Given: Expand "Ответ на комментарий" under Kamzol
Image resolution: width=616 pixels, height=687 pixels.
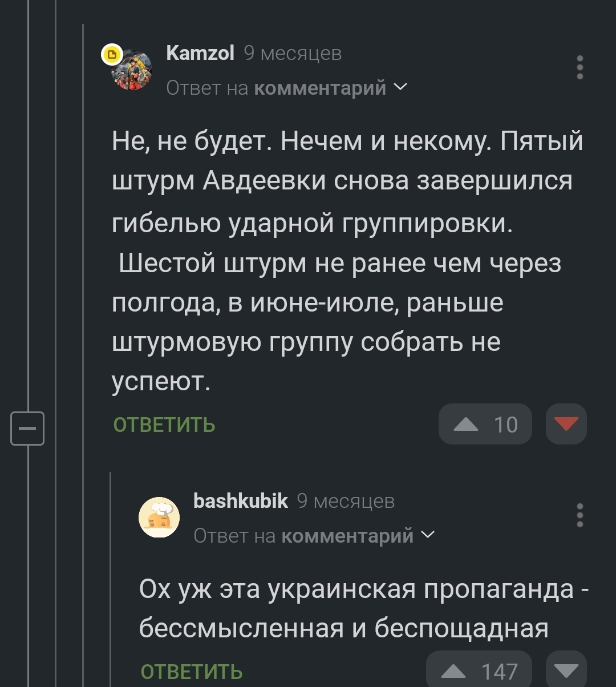Looking at the screenshot, I should (x=286, y=88).
